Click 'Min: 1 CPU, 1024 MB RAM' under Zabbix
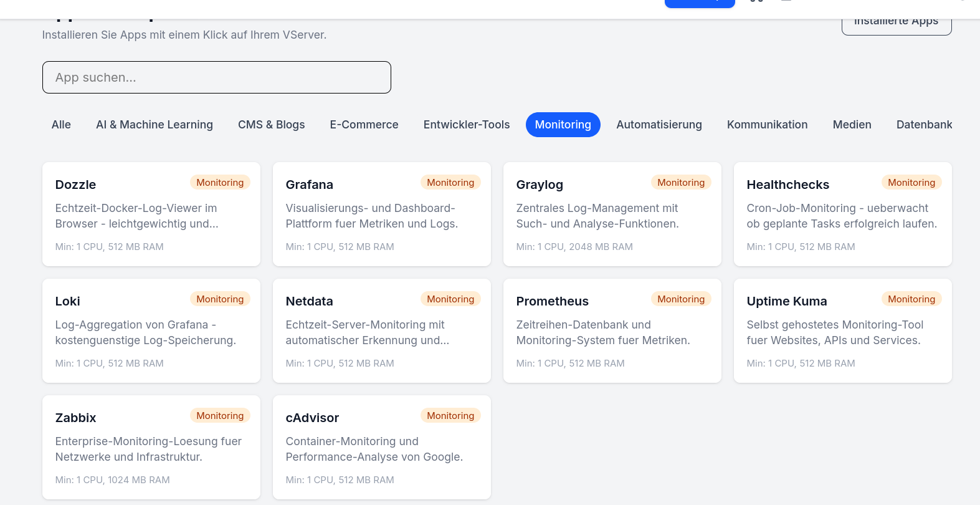Screen dimensions: 980x505 click(113, 480)
